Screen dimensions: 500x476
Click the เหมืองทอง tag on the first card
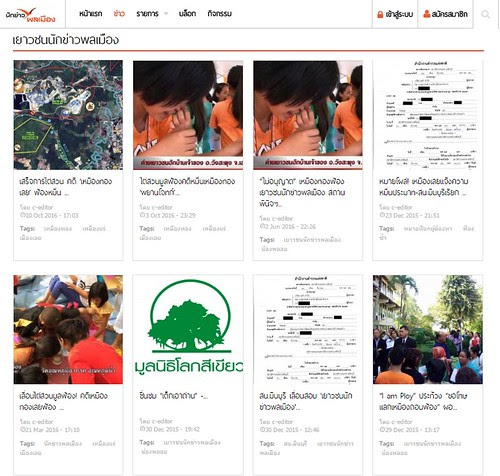tap(58, 229)
